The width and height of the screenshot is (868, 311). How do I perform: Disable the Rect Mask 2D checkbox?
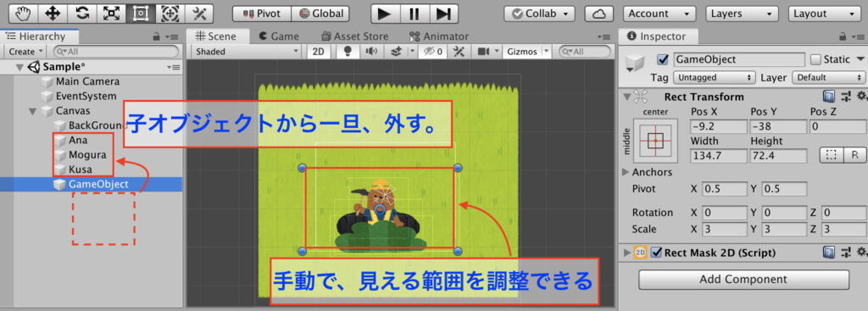tap(657, 253)
